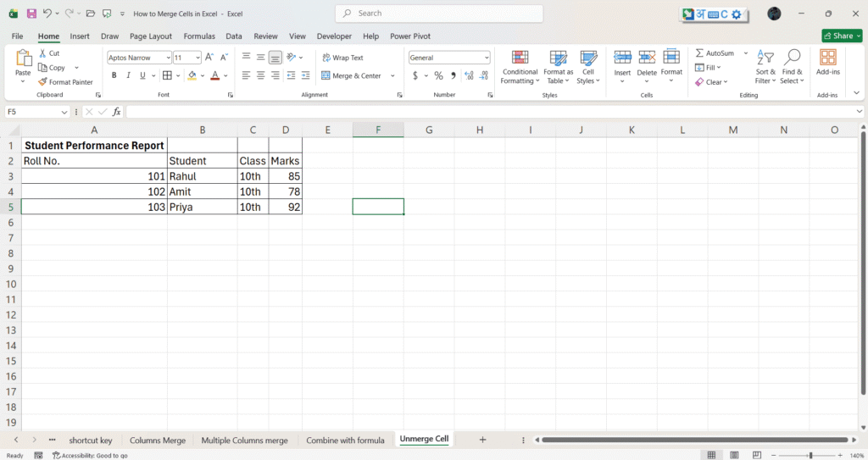Increase font size with the large A icon
Image resolution: width=868 pixels, height=460 pixels.
pyautogui.click(x=209, y=58)
